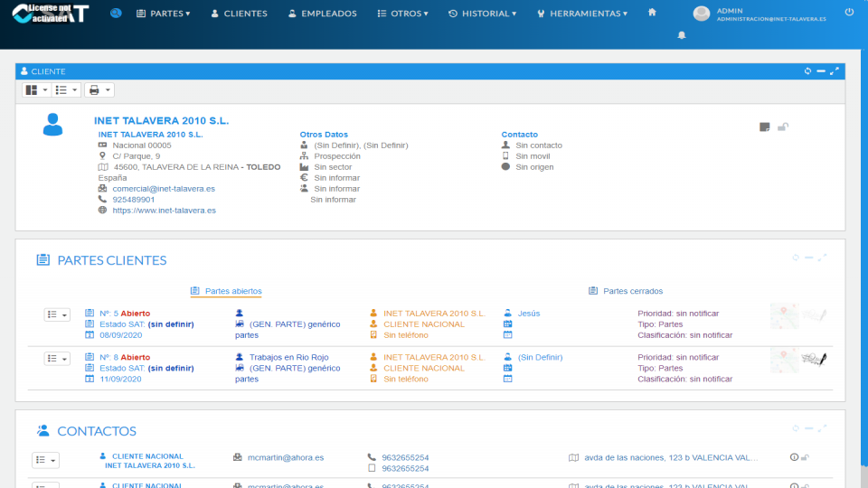Click employee icon next to Jesús

coord(507,314)
